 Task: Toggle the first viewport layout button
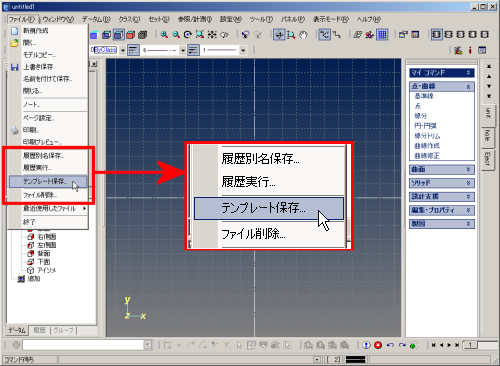tap(436, 35)
